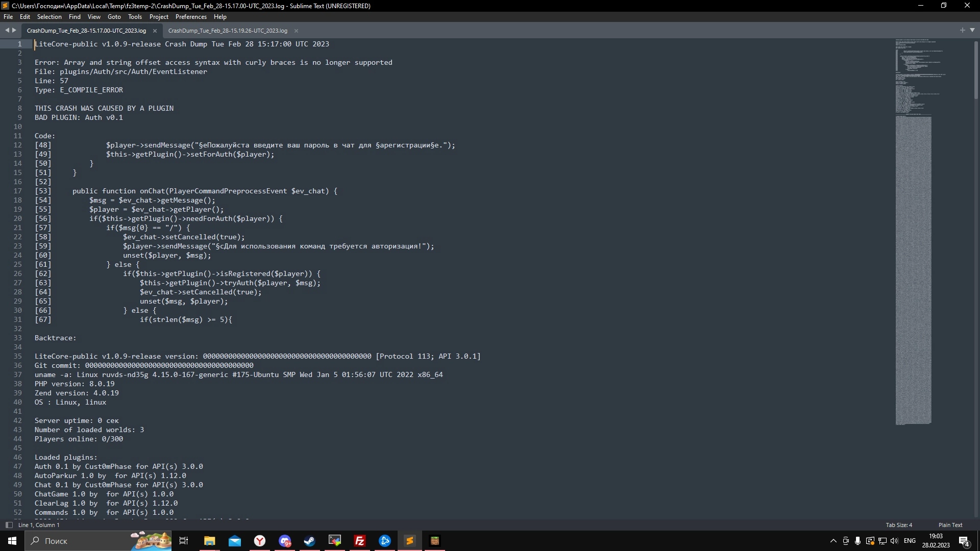Click the tab navigate-back arrow
Image resolution: width=980 pixels, height=551 pixels.
click(x=7, y=30)
